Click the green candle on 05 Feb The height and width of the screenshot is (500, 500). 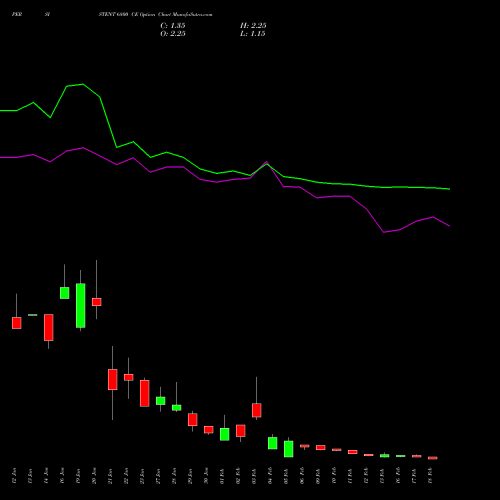[x=289, y=449]
